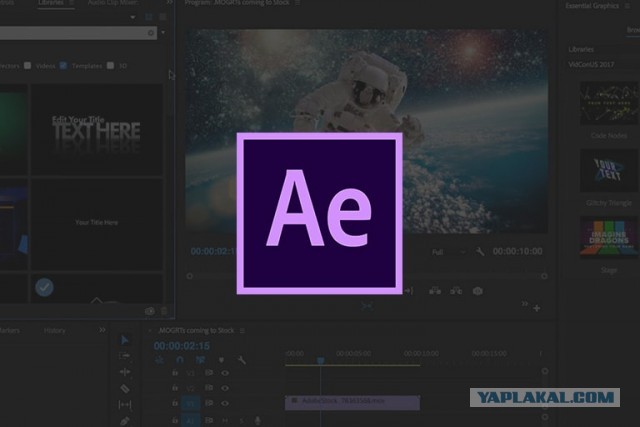Viewport: 640px width, 427px height.
Task: Select the Essential Graphics panel tab
Action: pyautogui.click(x=592, y=6)
